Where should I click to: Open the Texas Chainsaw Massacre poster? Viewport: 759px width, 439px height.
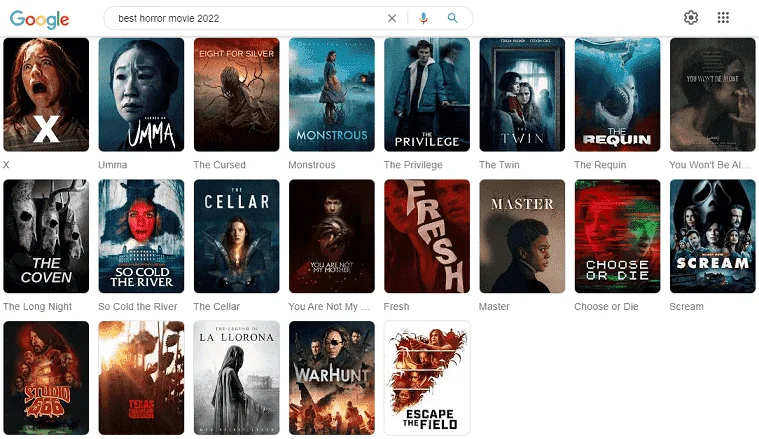(141, 378)
